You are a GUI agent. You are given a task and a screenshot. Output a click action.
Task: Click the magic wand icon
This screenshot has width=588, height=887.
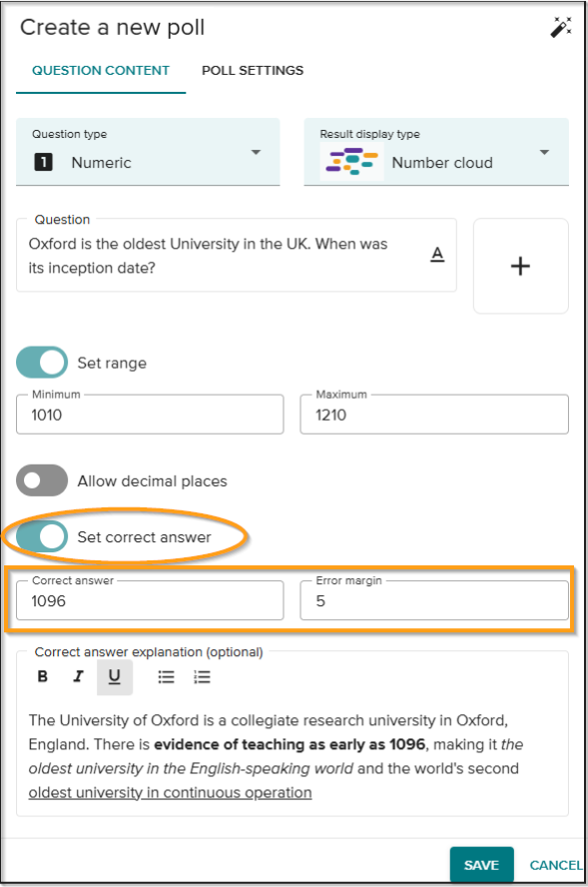tap(561, 27)
